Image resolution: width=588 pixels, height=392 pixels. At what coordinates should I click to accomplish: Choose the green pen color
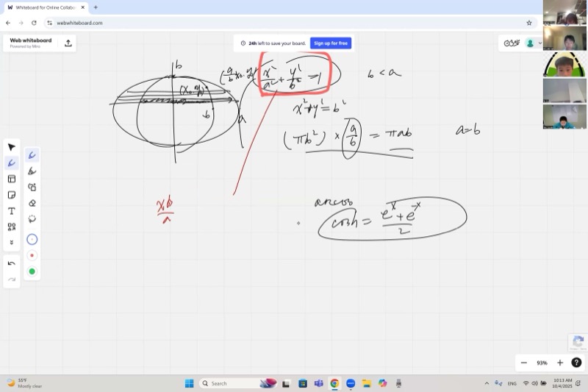[32, 271]
